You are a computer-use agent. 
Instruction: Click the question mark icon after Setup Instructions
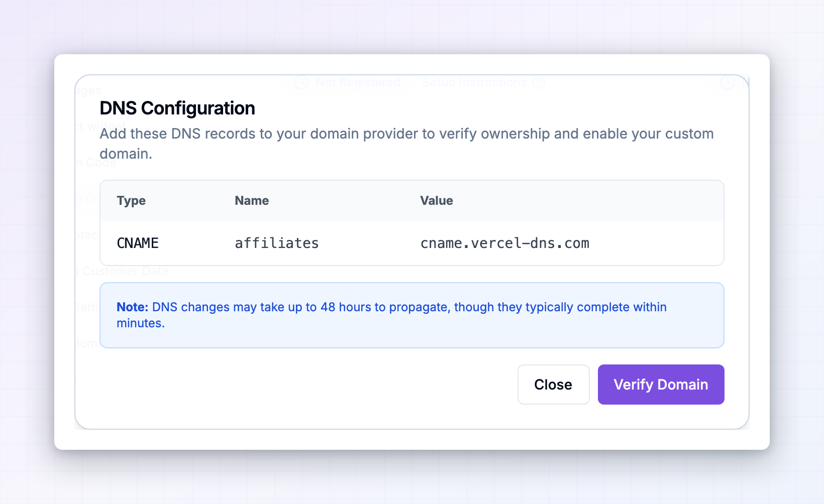click(539, 82)
